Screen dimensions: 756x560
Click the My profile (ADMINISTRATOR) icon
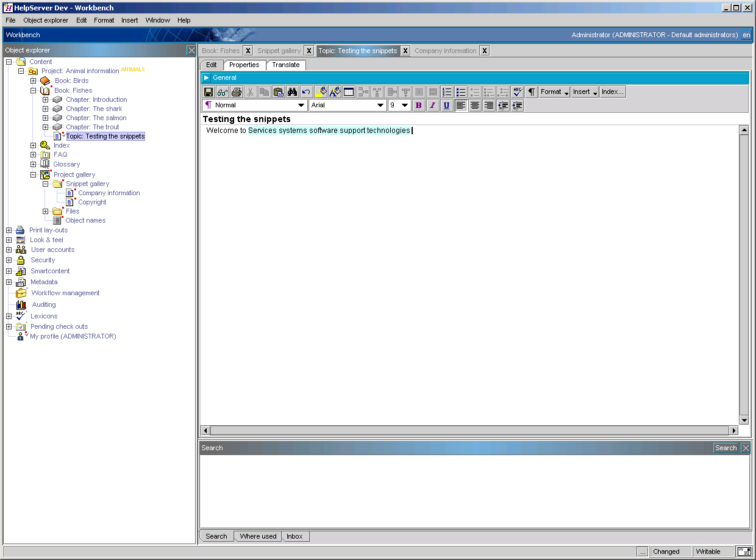[x=21, y=336]
